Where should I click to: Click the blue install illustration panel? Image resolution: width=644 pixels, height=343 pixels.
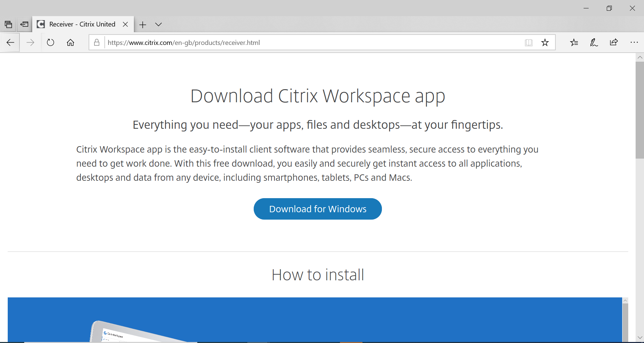315,320
